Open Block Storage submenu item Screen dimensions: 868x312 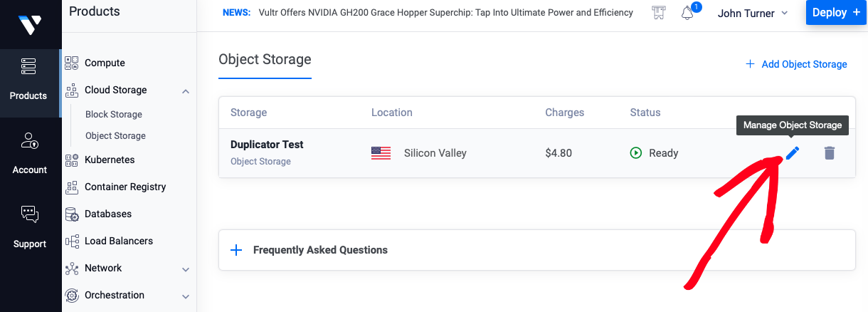[114, 114]
